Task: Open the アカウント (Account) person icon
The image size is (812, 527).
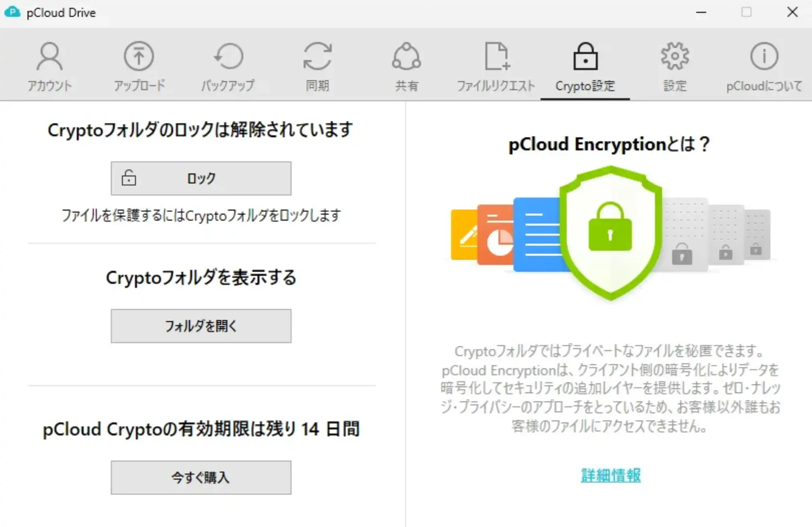Action: 49,56
